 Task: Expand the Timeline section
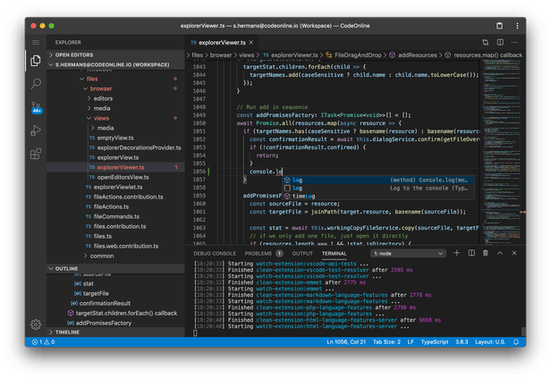click(x=116, y=332)
